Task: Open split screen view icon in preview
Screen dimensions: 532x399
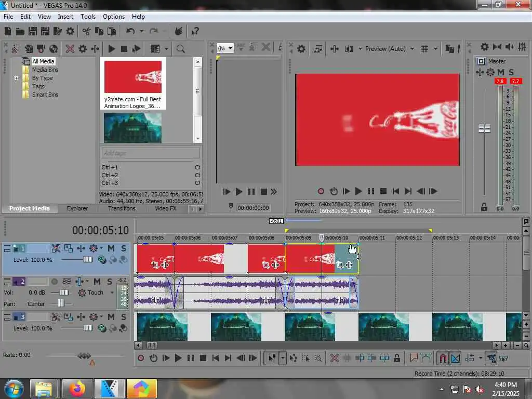Action: [x=349, y=49]
